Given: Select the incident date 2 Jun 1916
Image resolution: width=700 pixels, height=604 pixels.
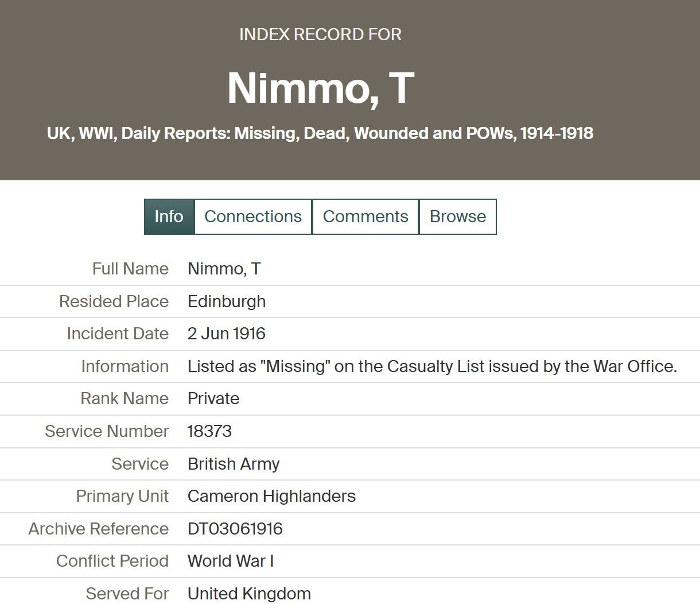Looking at the screenshot, I should click(226, 334).
